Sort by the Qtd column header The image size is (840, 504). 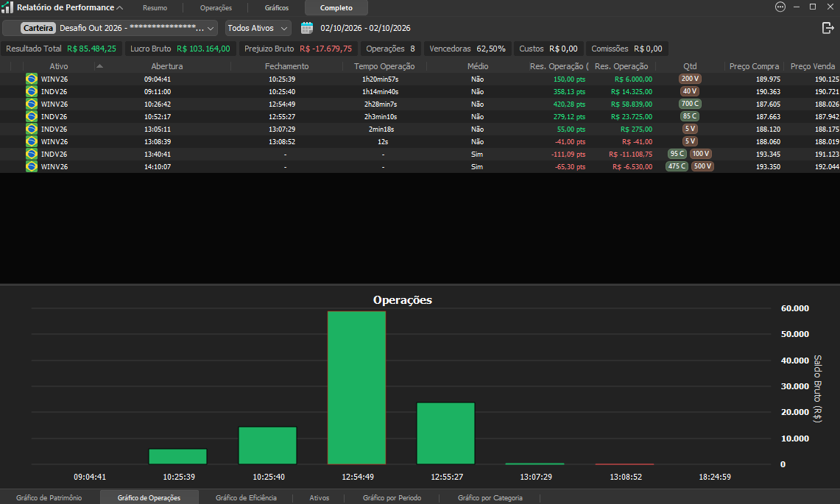tap(690, 66)
